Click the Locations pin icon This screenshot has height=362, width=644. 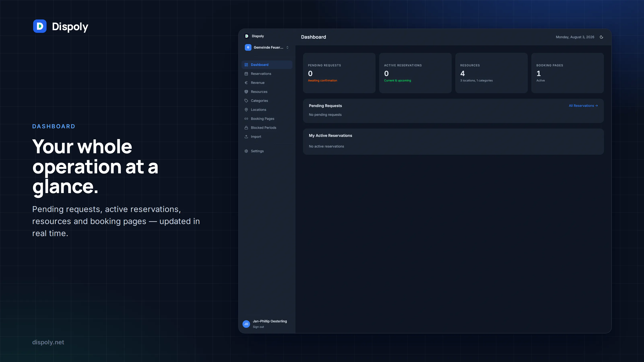(x=246, y=110)
